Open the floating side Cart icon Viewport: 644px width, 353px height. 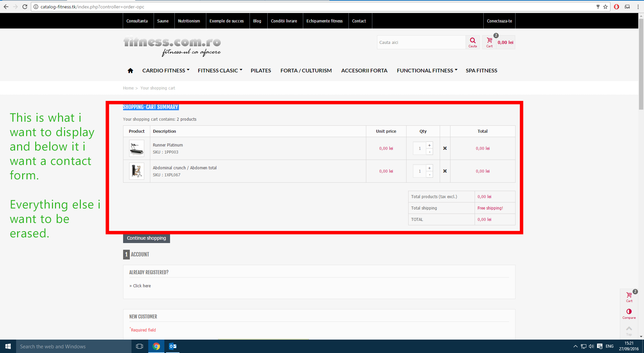tap(629, 297)
